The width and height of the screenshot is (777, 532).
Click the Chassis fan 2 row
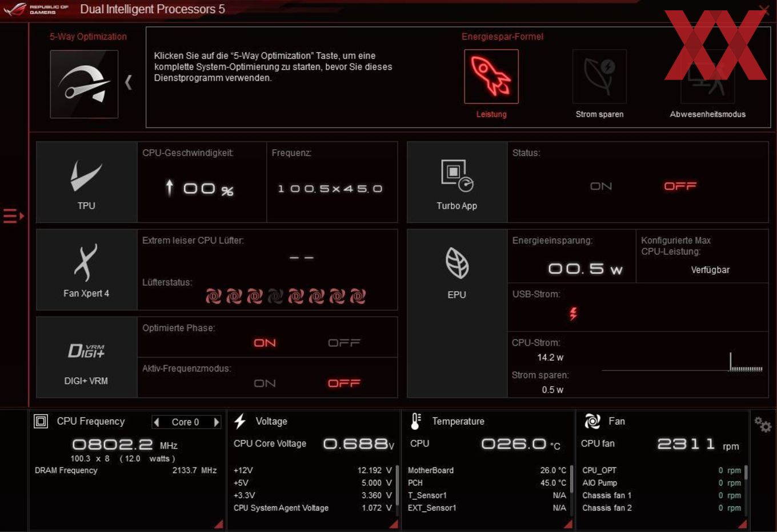(x=662, y=508)
